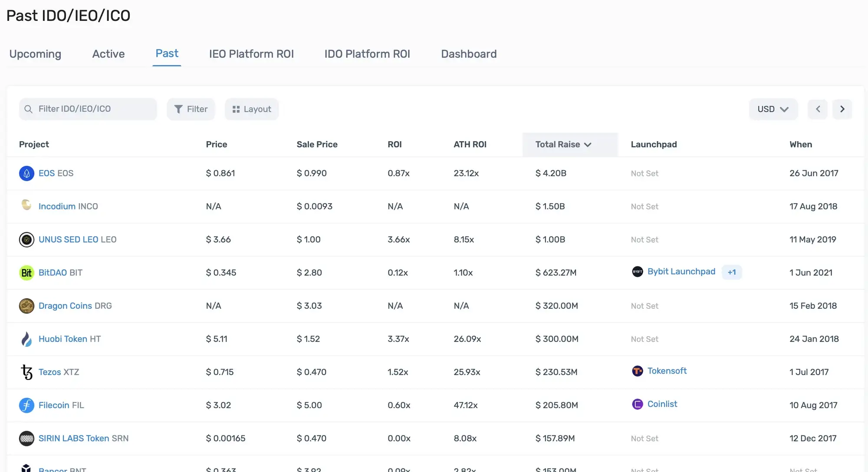Click the Layout button
This screenshot has height=472, width=868.
click(x=252, y=109)
